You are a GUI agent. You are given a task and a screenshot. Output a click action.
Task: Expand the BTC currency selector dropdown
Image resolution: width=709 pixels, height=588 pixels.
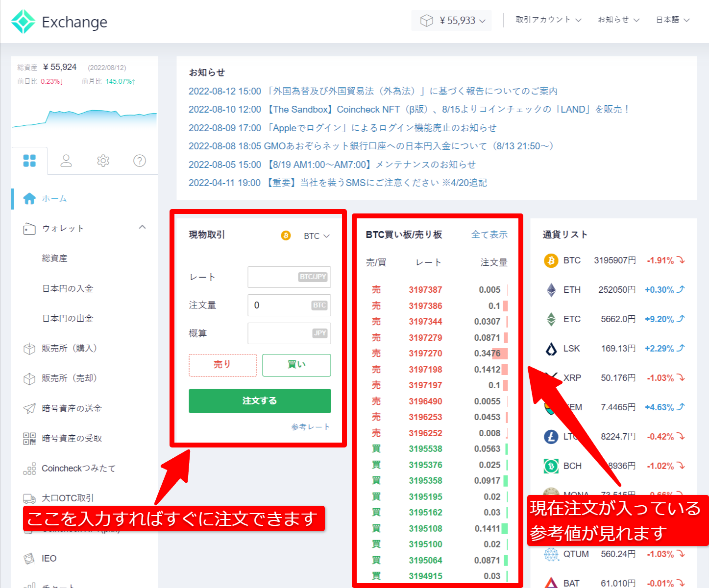[x=316, y=235]
